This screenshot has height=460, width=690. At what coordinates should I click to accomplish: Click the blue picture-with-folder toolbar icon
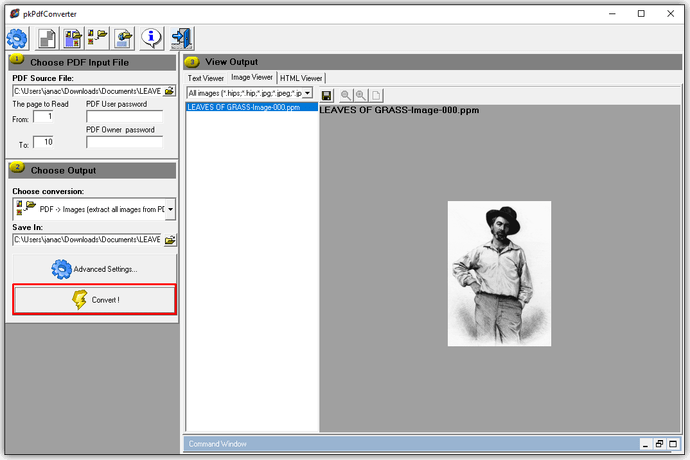coord(73,38)
